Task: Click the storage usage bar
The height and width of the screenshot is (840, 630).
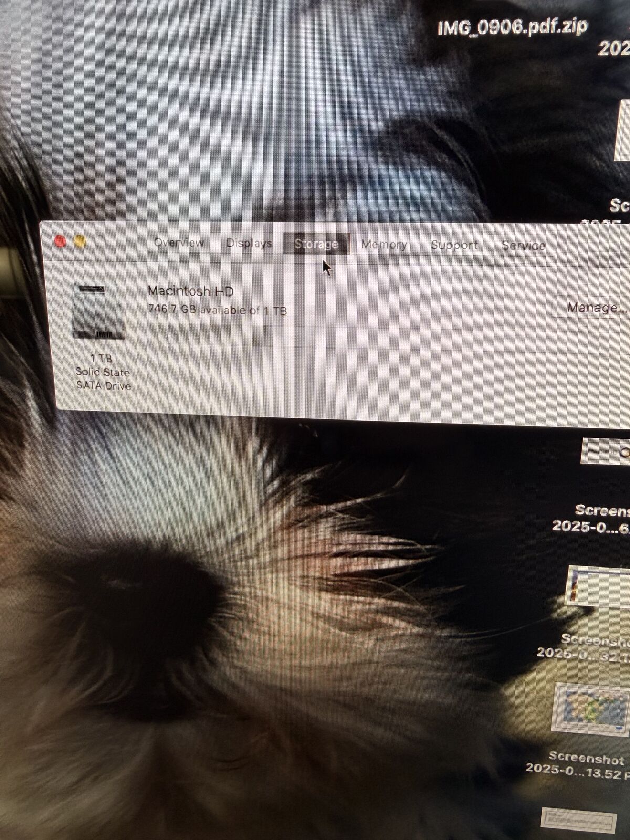Action: click(208, 334)
